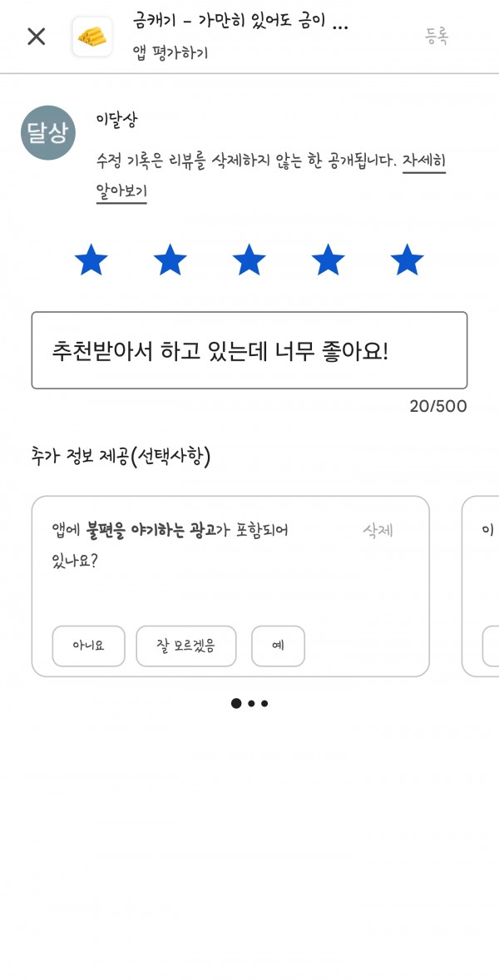
Task: Jump to second page indicator dot
Action: [251, 704]
